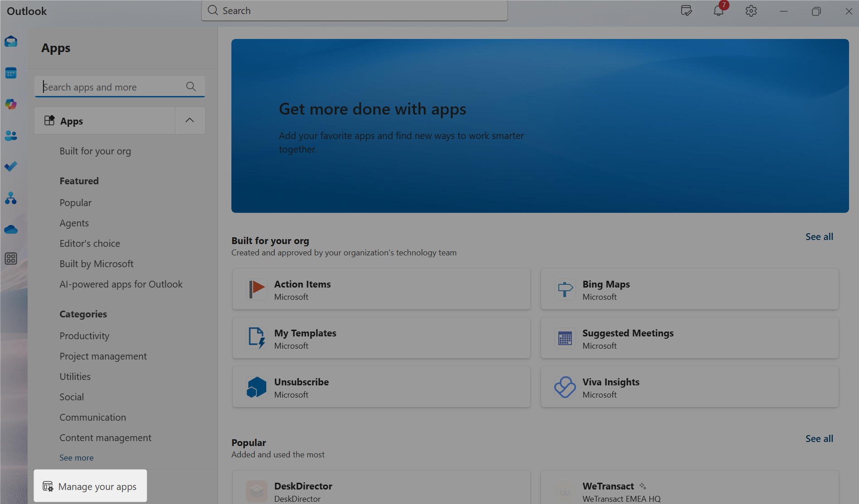
Task: Open the My Templates card title
Action: pyautogui.click(x=305, y=333)
